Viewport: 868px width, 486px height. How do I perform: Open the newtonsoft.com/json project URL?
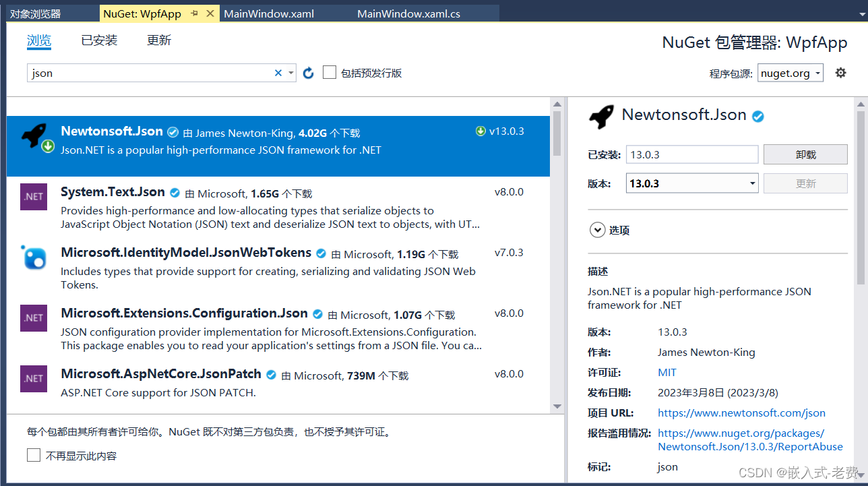coord(741,413)
